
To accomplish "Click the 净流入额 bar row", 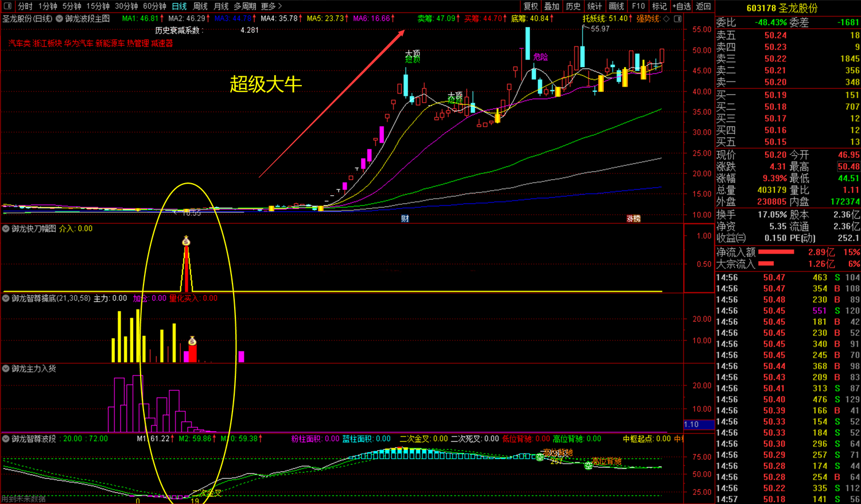I will point(788,252).
